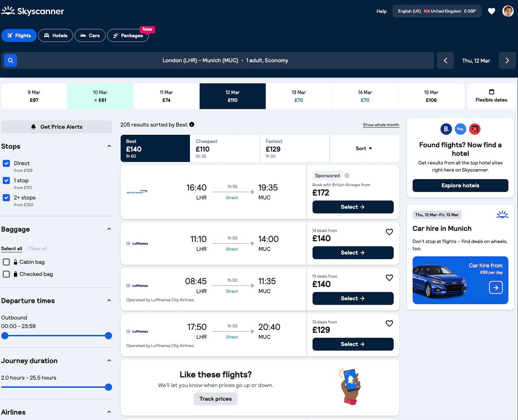
Task: Choose 11 Mar £74 date
Action: (166, 96)
